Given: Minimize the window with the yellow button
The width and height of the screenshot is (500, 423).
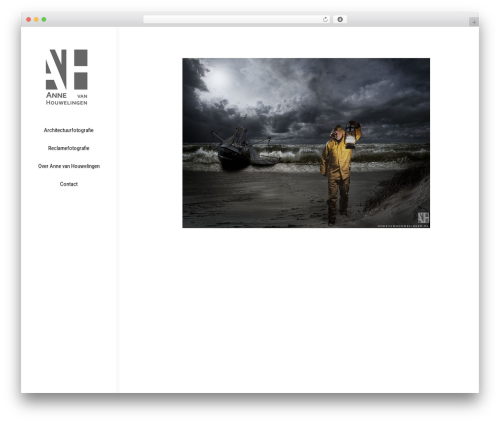Looking at the screenshot, I should pos(36,19).
